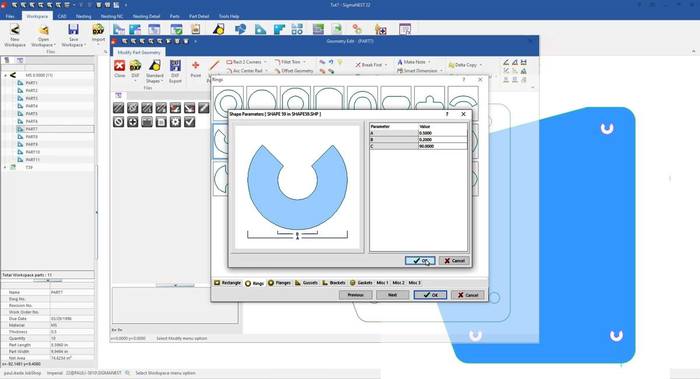Click the help question mark in Shape Parameters

click(x=447, y=114)
